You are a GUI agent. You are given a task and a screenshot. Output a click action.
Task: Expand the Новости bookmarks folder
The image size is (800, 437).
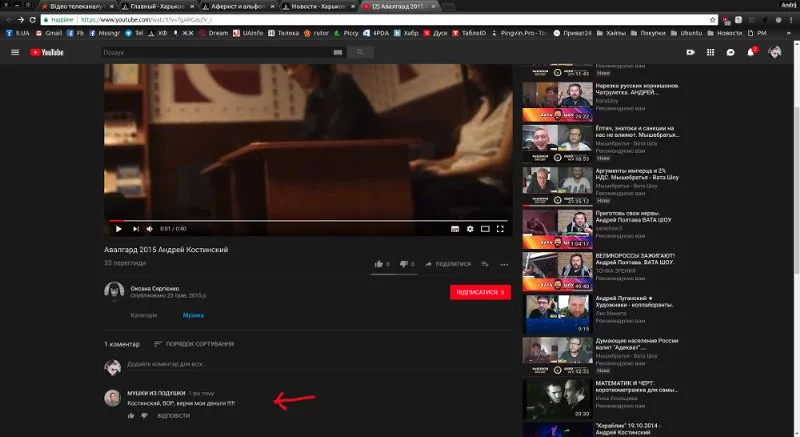coord(724,33)
